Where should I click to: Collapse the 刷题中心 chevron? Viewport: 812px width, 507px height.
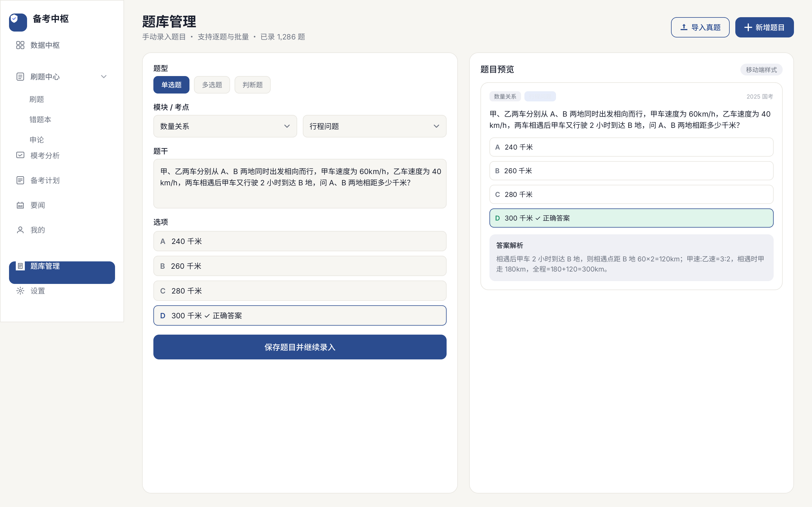tap(104, 76)
